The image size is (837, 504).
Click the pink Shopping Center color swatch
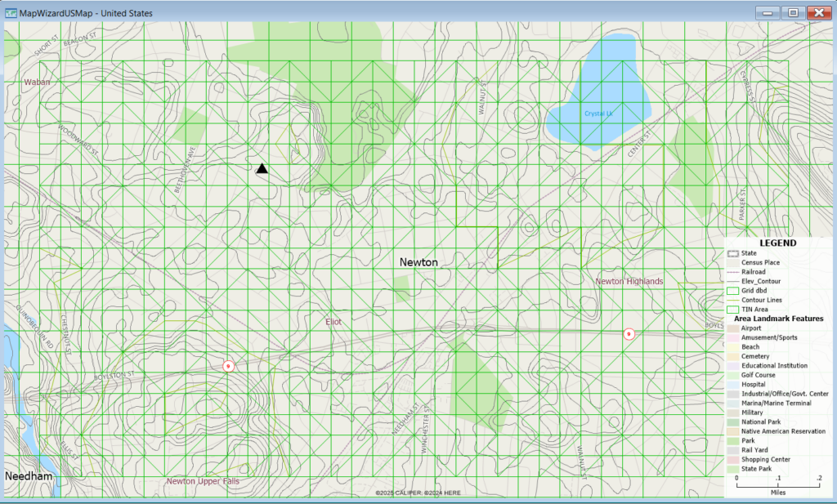[x=733, y=459]
